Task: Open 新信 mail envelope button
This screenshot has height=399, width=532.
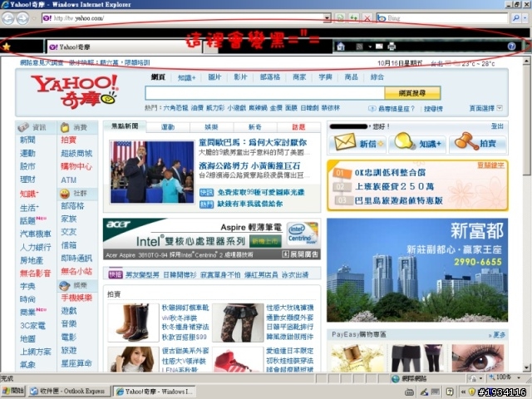Action: [357, 144]
